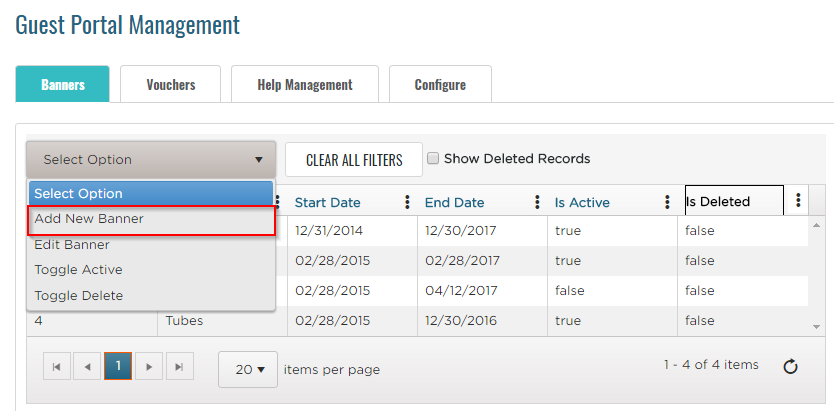Go to the last page arrow
Viewport: 834px width, 411px height.
pos(179,367)
